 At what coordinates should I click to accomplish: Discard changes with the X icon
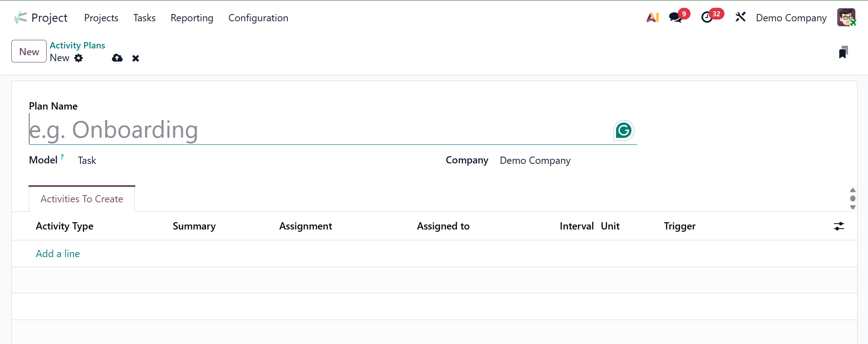pyautogui.click(x=136, y=58)
